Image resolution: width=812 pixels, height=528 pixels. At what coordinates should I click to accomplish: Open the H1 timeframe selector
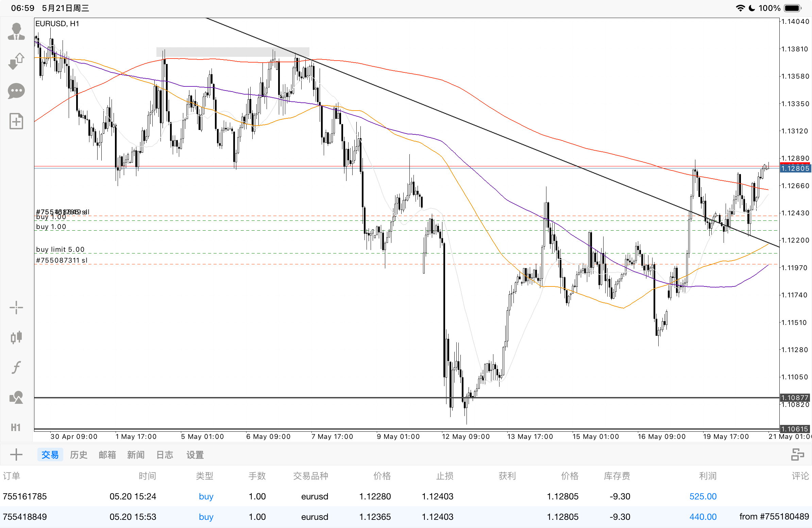[x=16, y=427]
